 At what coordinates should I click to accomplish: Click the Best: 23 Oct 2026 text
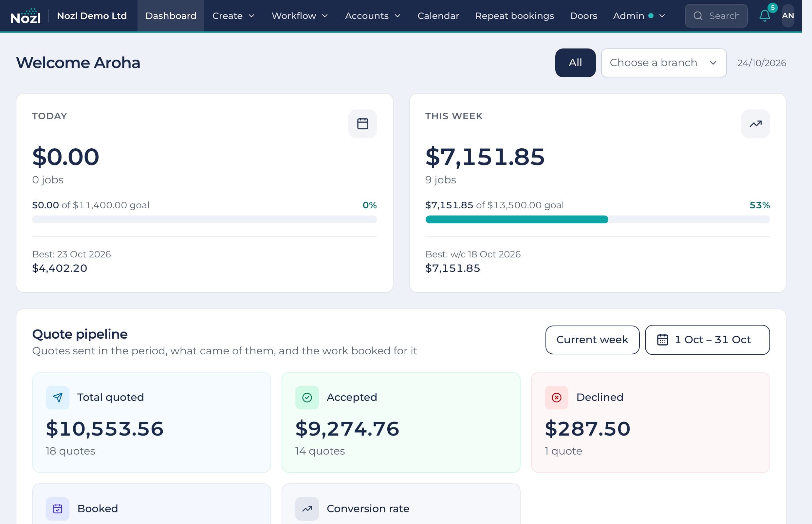[71, 254]
